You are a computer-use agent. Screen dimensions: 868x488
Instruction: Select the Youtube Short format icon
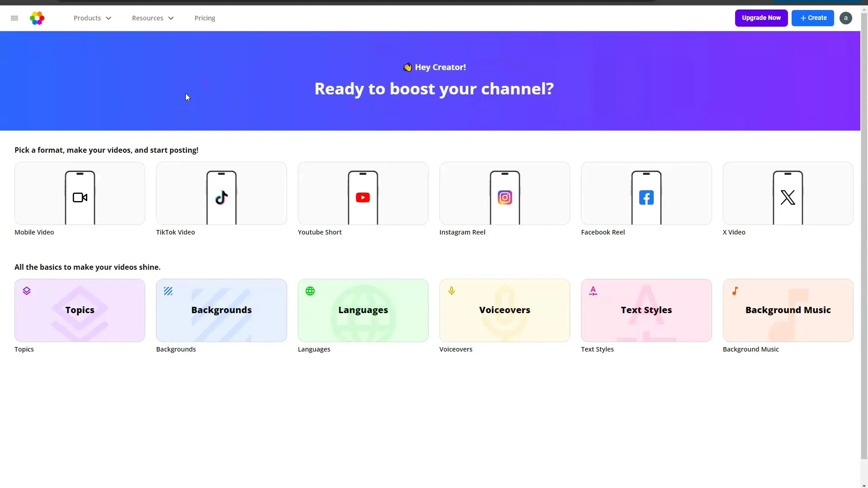coord(363,194)
